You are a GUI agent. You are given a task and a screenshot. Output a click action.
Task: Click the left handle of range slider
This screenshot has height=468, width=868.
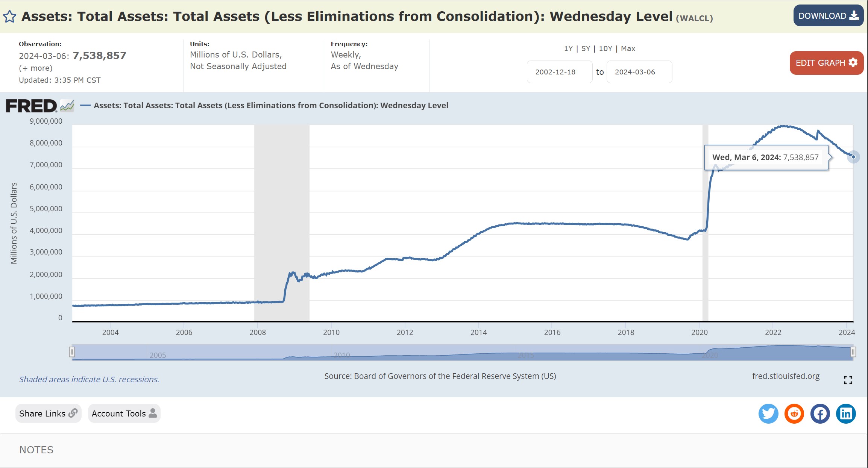click(72, 352)
